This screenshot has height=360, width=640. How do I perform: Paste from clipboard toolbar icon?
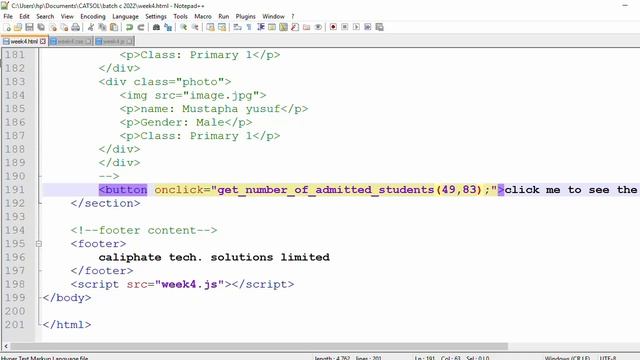[114, 27]
